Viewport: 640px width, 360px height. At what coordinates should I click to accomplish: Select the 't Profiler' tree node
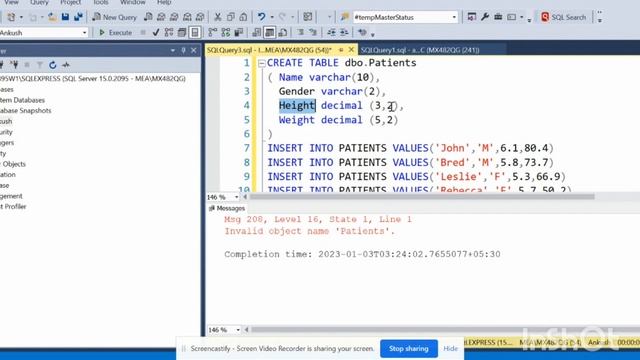pyautogui.click(x=13, y=207)
